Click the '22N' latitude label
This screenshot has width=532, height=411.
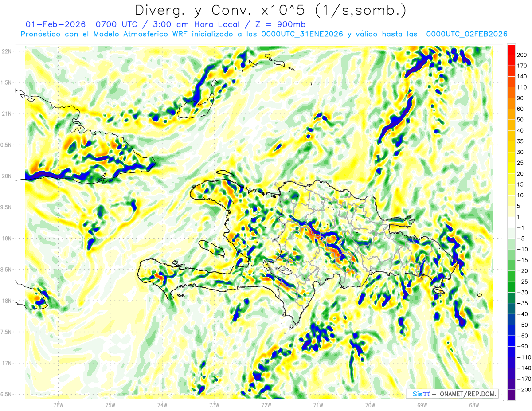point(7,51)
